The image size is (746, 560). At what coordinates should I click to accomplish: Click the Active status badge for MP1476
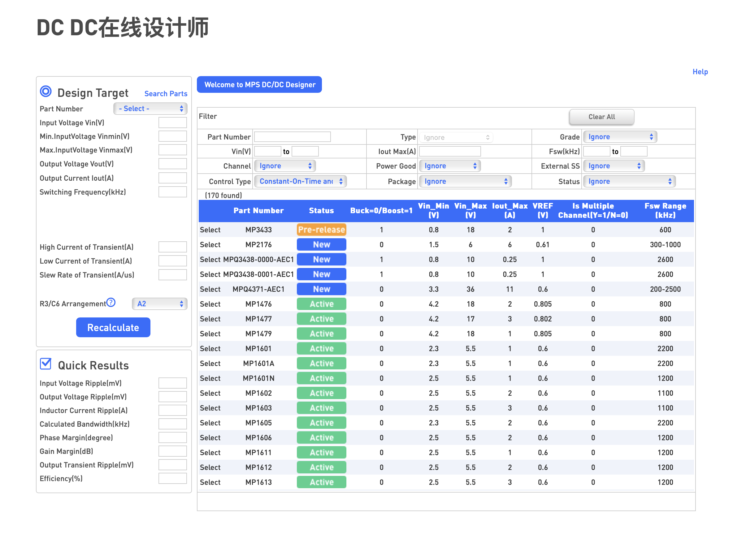pos(321,304)
